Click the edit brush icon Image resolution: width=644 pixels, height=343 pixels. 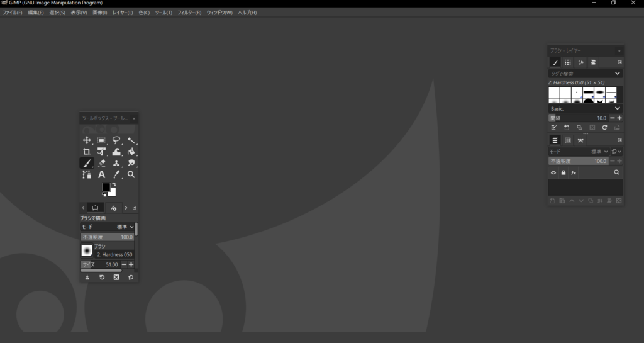coord(553,128)
